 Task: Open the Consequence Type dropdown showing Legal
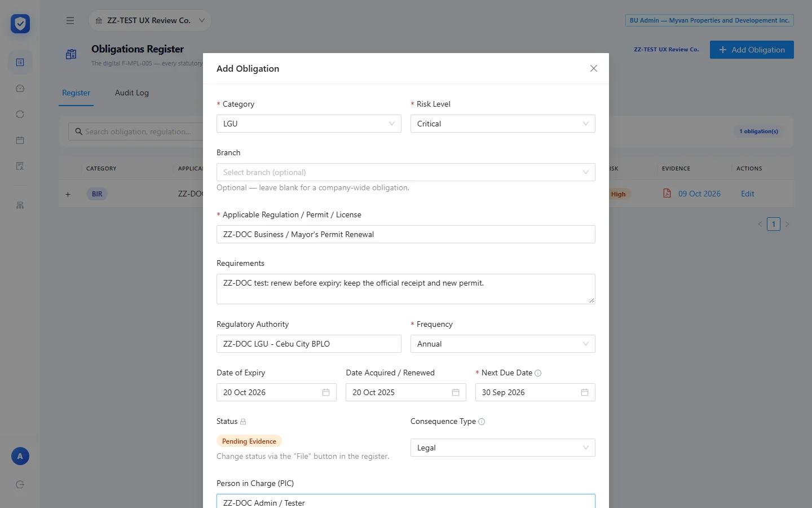click(503, 448)
